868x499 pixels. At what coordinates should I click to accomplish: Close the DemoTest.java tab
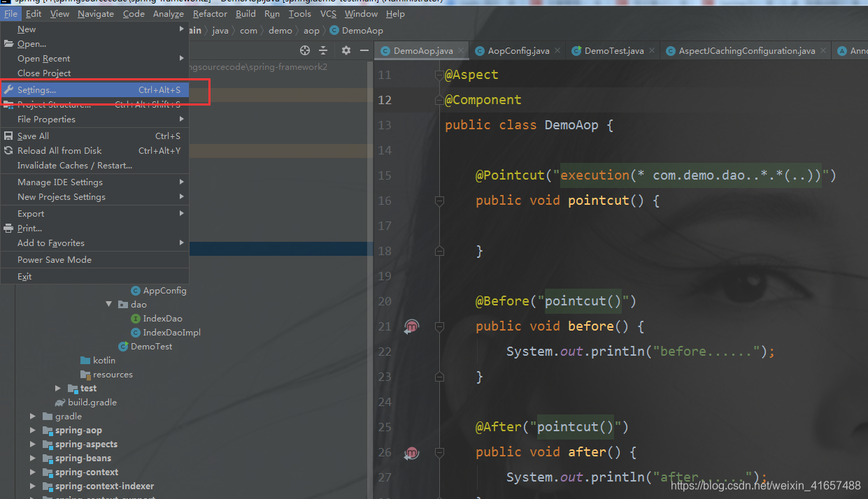pos(651,50)
